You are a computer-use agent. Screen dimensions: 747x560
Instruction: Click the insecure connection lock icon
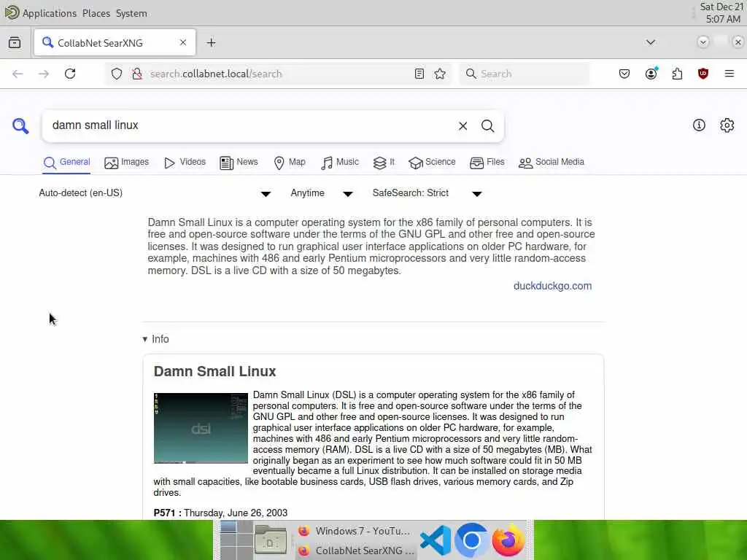(137, 74)
